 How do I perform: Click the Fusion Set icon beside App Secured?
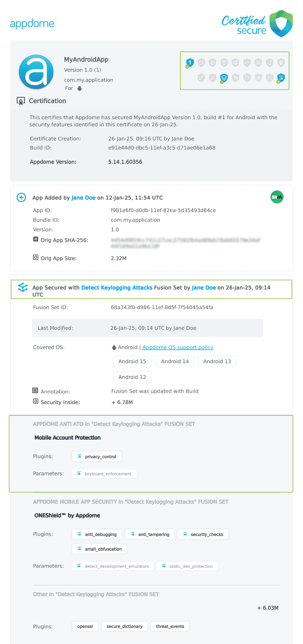tap(23, 288)
